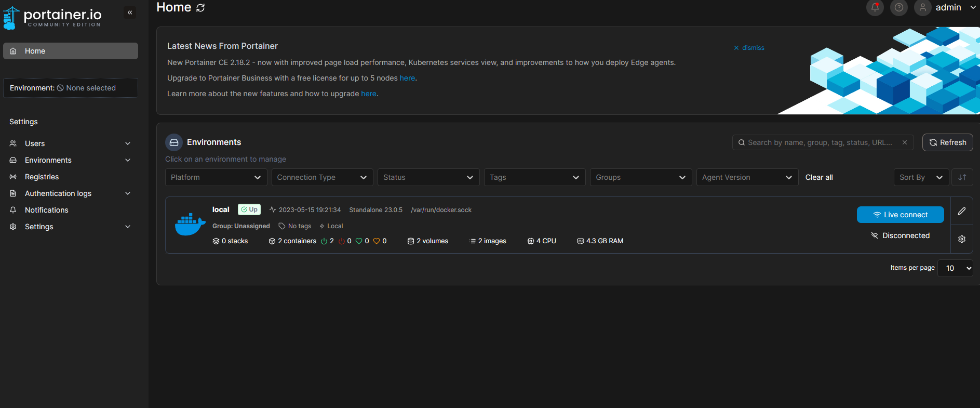Screen dimensions: 980x408
Task: Expand sidebar Environments submenu chevron
Action: coord(128,160)
